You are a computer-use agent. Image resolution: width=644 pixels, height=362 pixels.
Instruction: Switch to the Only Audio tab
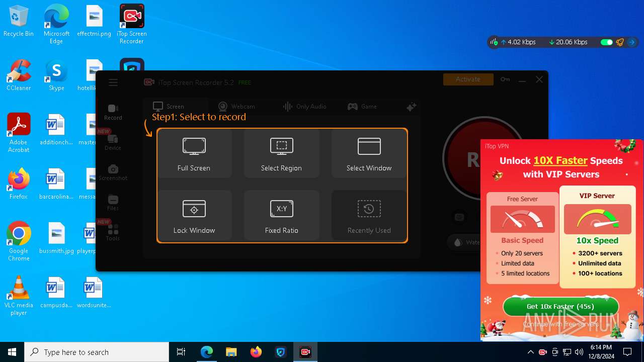tap(304, 107)
